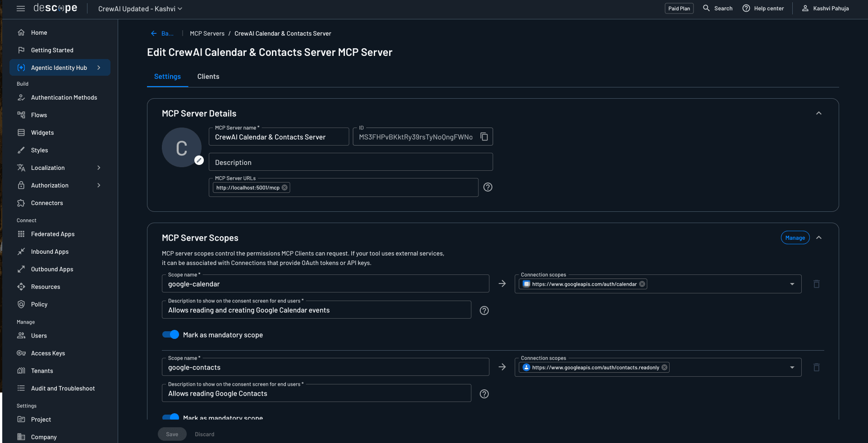Screen dimensions: 868x443
Task: Remove the auth/calendar connection scope chip
Action: point(642,284)
